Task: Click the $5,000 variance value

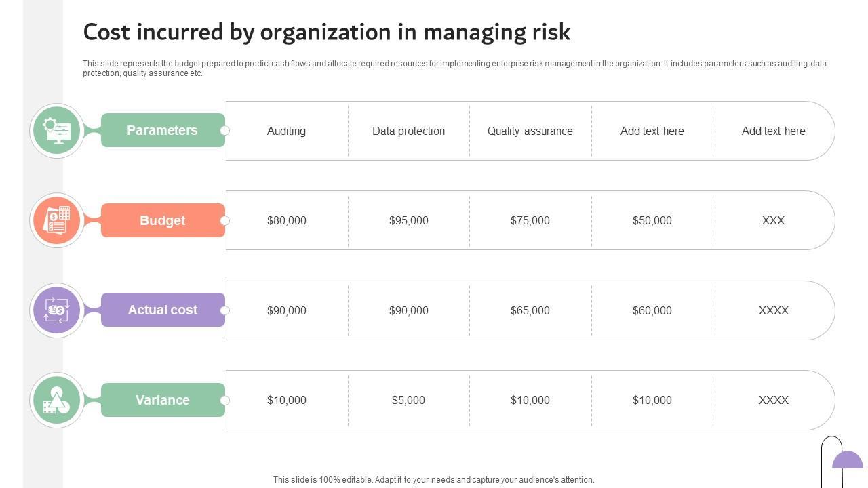Action: click(x=408, y=400)
